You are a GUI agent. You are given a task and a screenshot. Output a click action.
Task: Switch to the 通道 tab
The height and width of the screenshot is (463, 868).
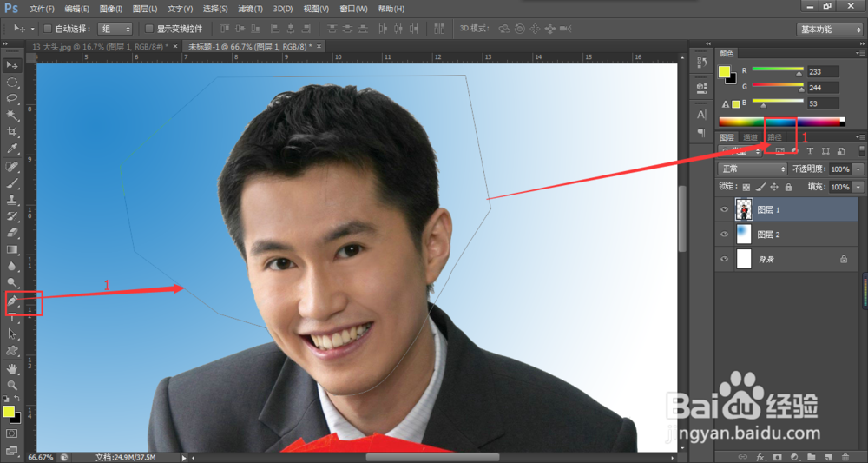pyautogui.click(x=750, y=137)
